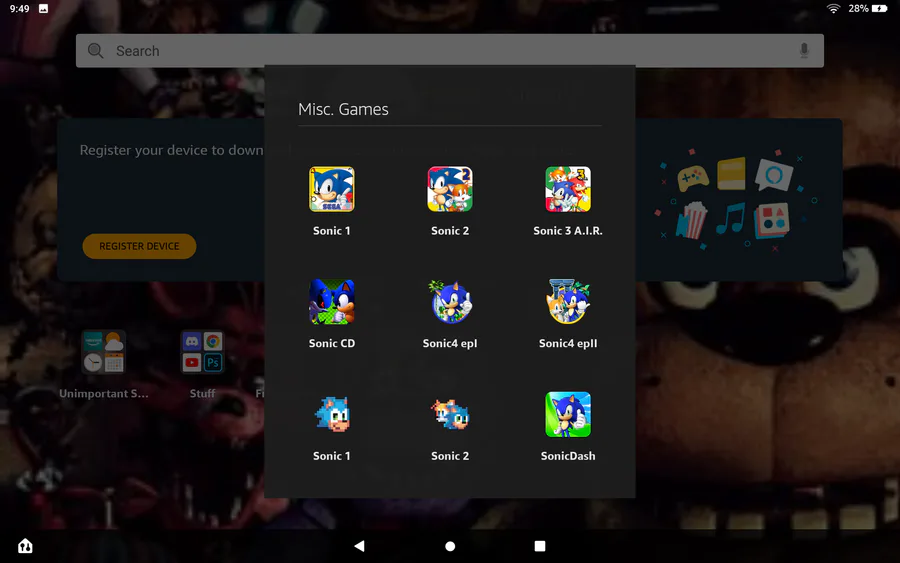
Task: Open the Unimportant S... folder
Action: 103,352
